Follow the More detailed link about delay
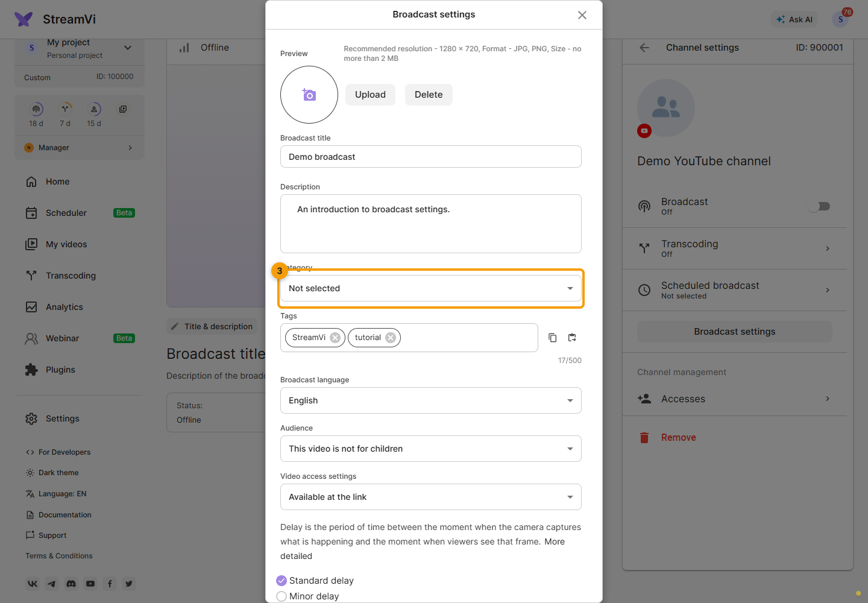The width and height of the screenshot is (868, 603). point(555,541)
